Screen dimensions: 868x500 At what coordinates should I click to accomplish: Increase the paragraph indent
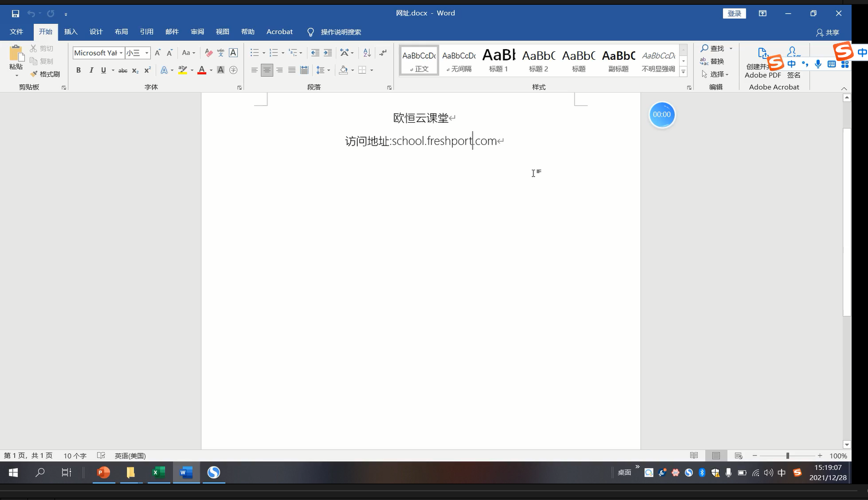click(328, 53)
